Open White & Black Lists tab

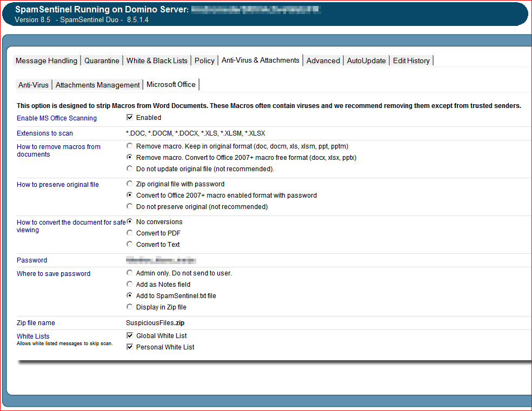pyautogui.click(x=157, y=60)
